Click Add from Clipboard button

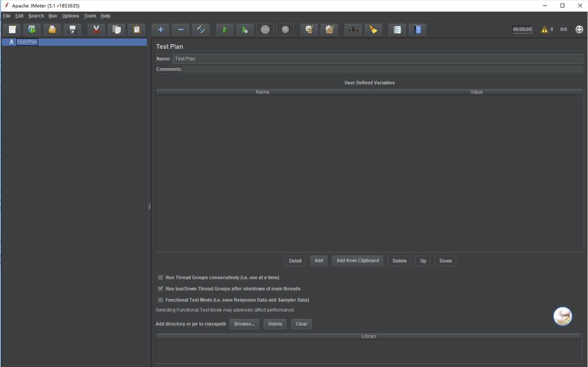click(358, 261)
